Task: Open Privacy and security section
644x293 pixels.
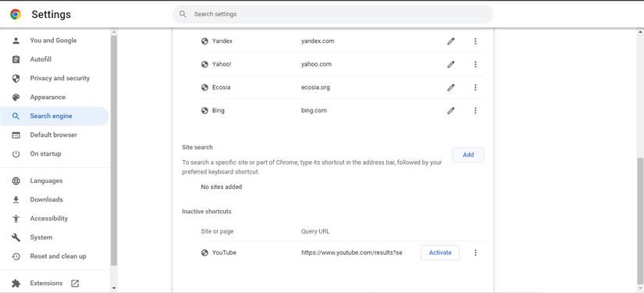Action: pos(55,78)
